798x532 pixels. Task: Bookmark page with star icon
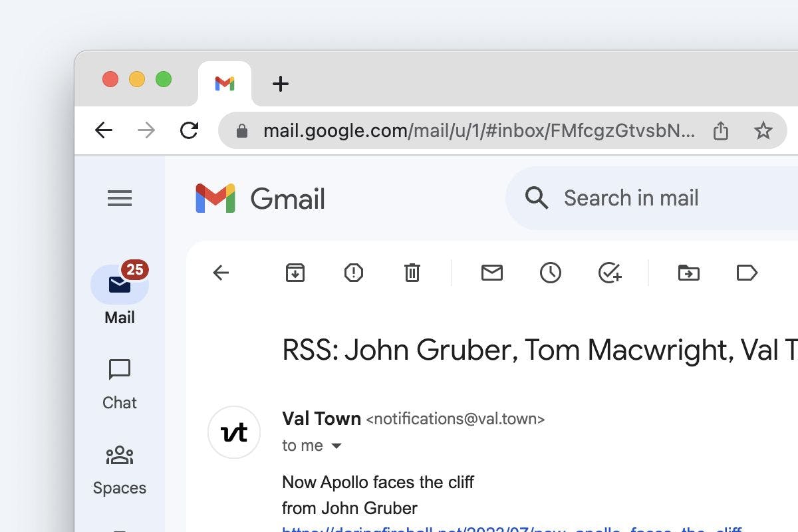coord(763,131)
